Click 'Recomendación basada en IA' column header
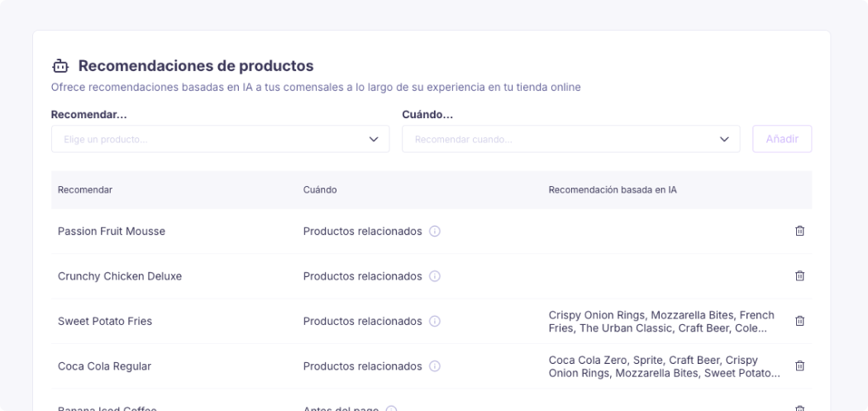This screenshot has height=411, width=868. pos(613,190)
